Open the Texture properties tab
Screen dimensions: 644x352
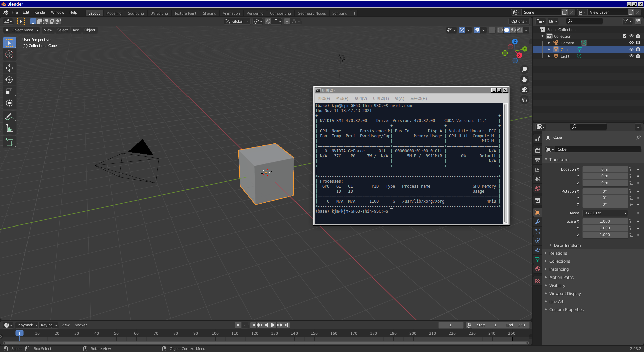(x=538, y=281)
